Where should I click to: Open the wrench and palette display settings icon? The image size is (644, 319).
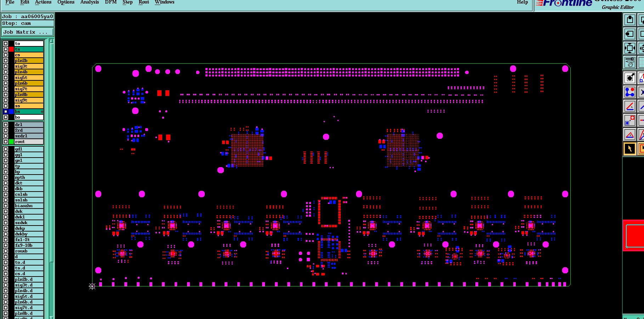629,62
